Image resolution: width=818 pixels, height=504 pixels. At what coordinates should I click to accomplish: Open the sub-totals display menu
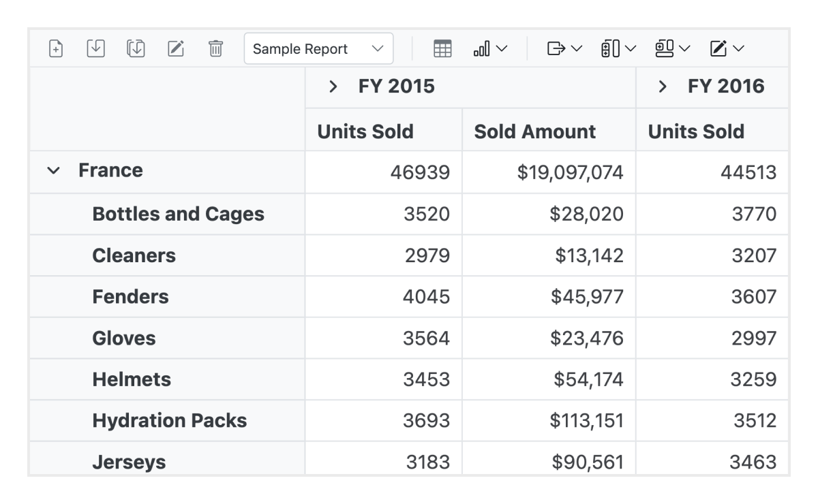coord(618,48)
